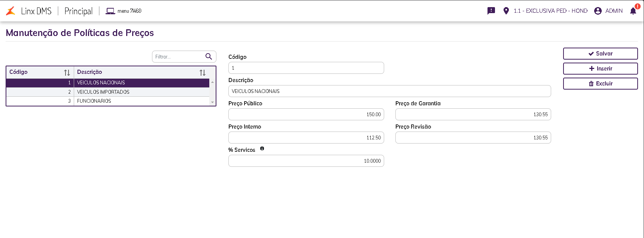Open the ADMIN user account icon
Screen dimensions: 644x238
pyautogui.click(x=598, y=11)
